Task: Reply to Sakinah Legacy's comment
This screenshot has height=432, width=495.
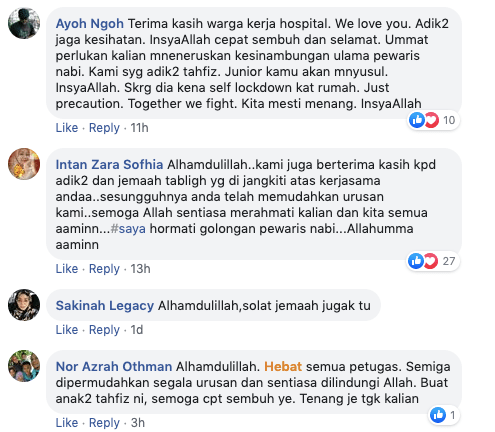Action: click(x=104, y=330)
